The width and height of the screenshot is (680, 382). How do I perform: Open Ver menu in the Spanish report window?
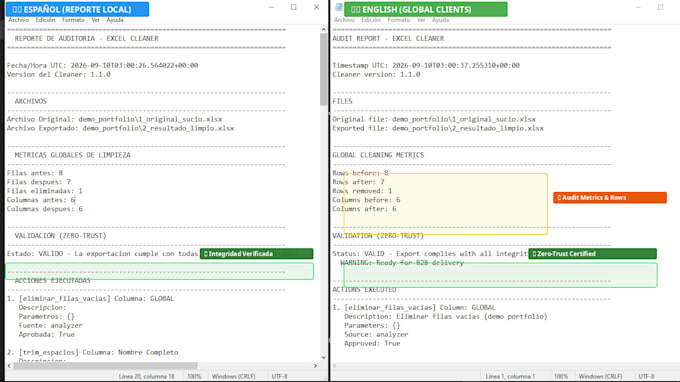95,20
